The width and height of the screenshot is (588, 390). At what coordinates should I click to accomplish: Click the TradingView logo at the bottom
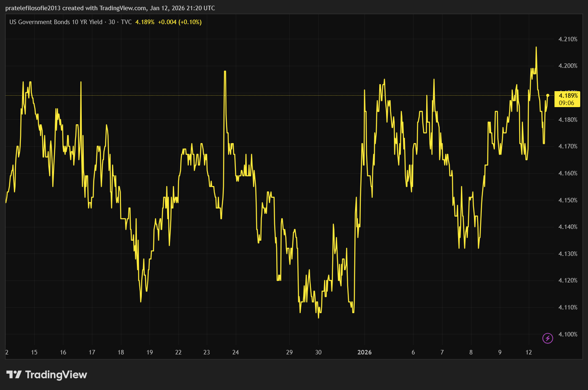pos(47,374)
